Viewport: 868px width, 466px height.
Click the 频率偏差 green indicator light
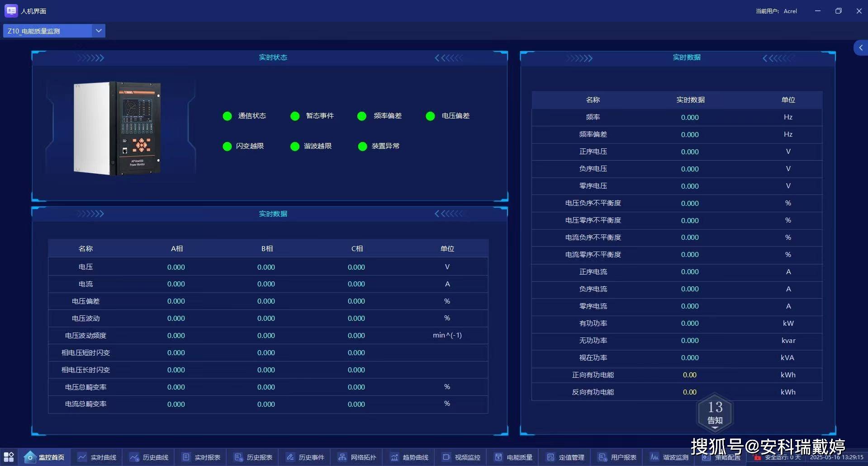click(x=362, y=116)
